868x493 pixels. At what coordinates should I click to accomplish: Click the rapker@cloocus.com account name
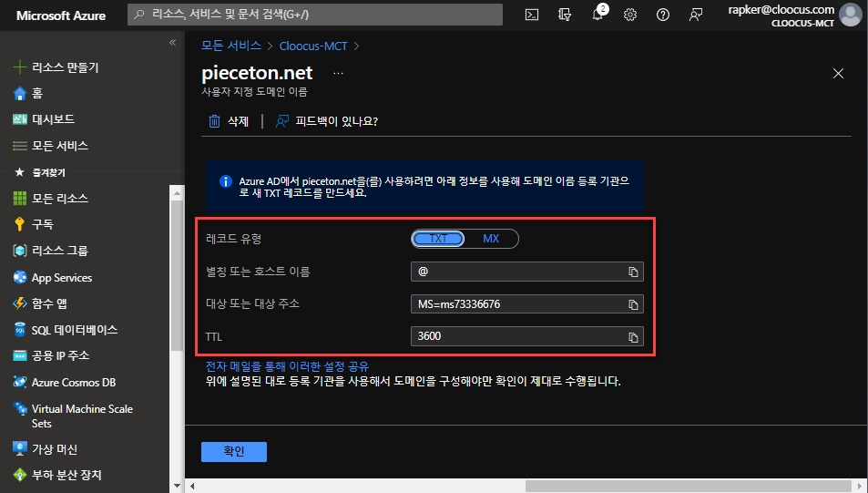pyautogui.click(x=781, y=9)
